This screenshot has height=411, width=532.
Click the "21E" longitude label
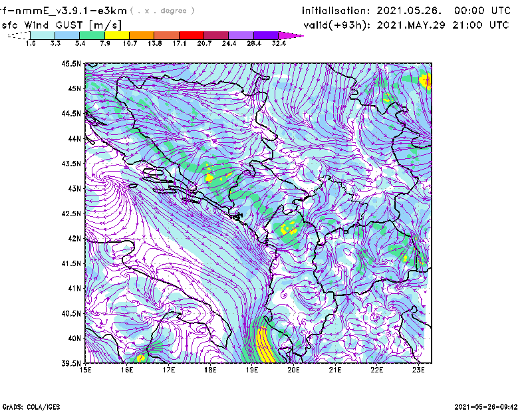coord(335,370)
